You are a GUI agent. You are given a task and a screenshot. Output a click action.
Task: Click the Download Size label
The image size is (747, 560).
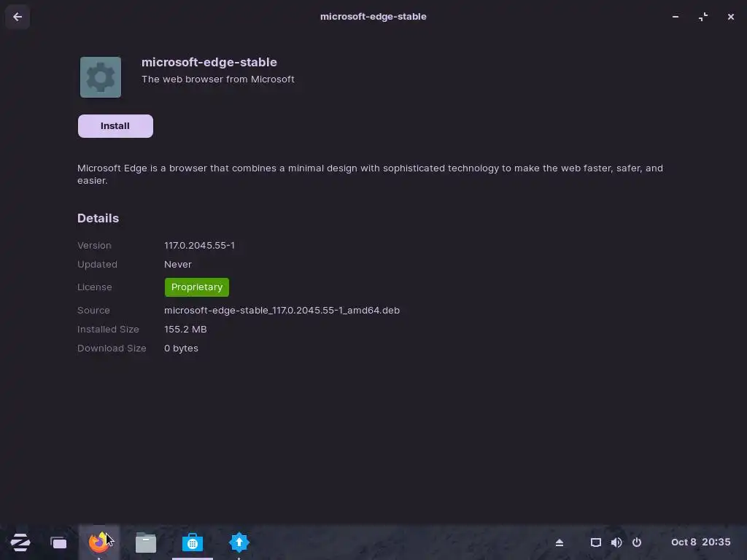112,349
